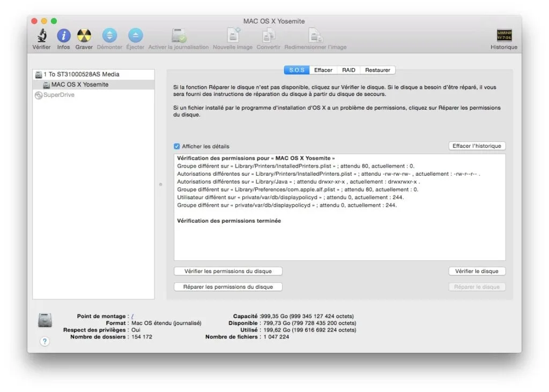Viewport: 549px width, 392px height.
Task: Click the hard drive icon beside Point de montage
Action: click(45, 320)
